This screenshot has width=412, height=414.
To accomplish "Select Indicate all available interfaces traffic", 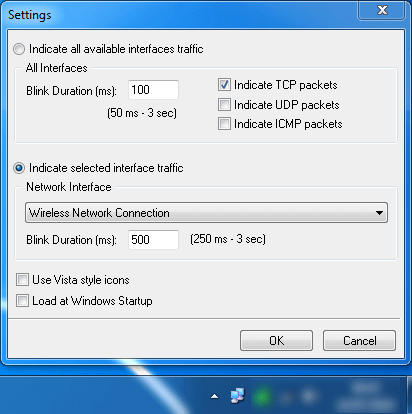I will tap(19, 49).
